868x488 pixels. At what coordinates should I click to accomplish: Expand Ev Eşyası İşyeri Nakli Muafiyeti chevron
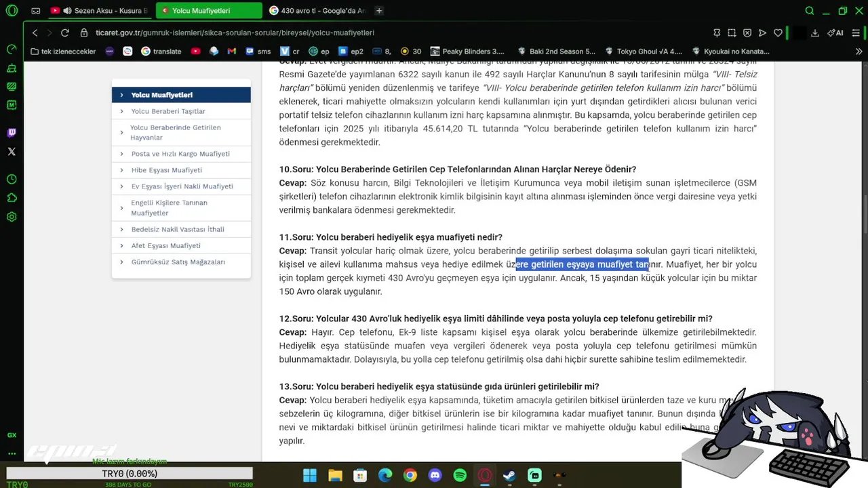pos(121,186)
